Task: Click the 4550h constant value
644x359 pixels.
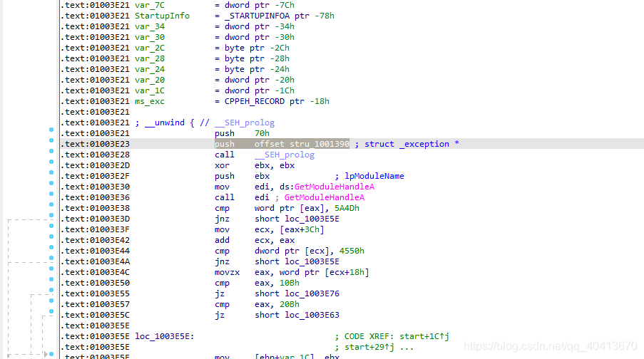Action: (x=352, y=251)
